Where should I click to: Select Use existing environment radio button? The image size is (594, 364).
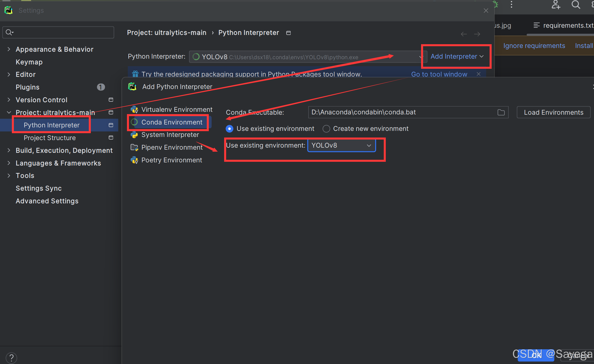coord(230,129)
